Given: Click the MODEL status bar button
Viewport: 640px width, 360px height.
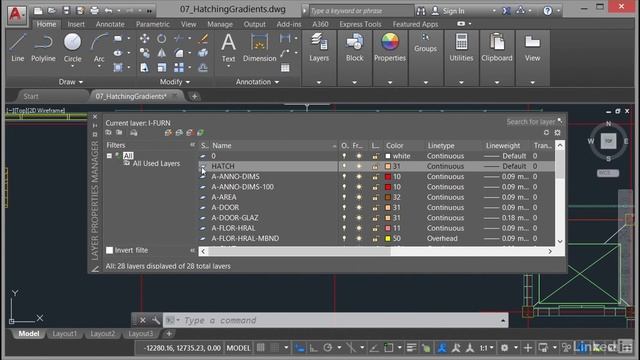Looking at the screenshot, I should coord(238,348).
